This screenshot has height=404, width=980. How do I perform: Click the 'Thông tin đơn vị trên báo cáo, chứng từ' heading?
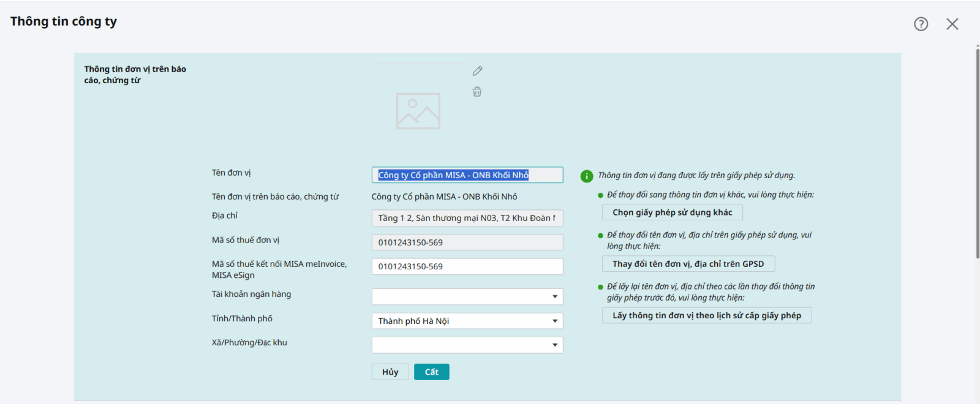135,75
